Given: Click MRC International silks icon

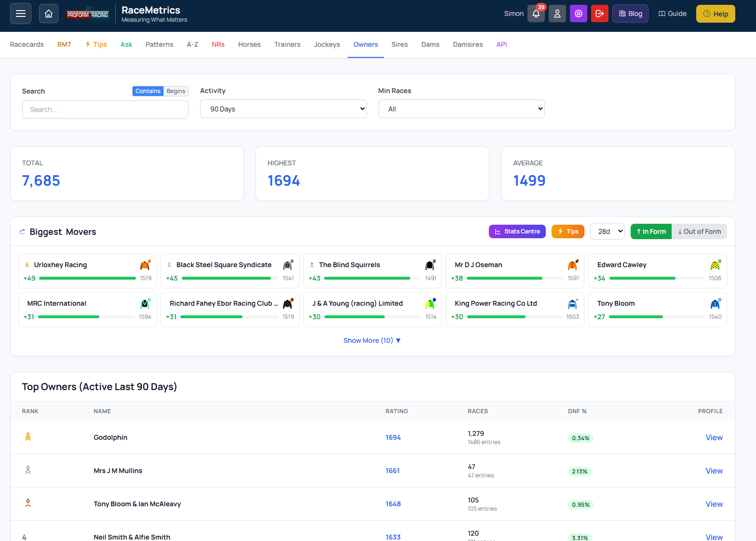Looking at the screenshot, I should 145,303.
